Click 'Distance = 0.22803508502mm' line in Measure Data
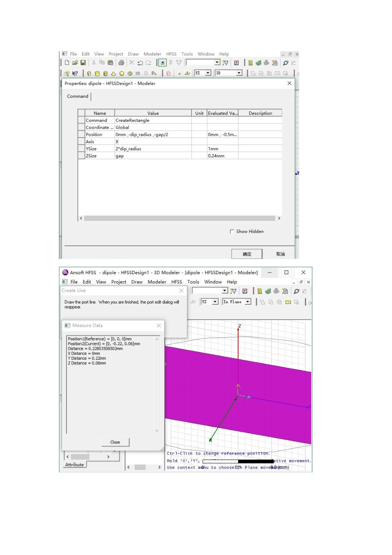Viewport: 392px width, 555px height. pyautogui.click(x=95, y=349)
